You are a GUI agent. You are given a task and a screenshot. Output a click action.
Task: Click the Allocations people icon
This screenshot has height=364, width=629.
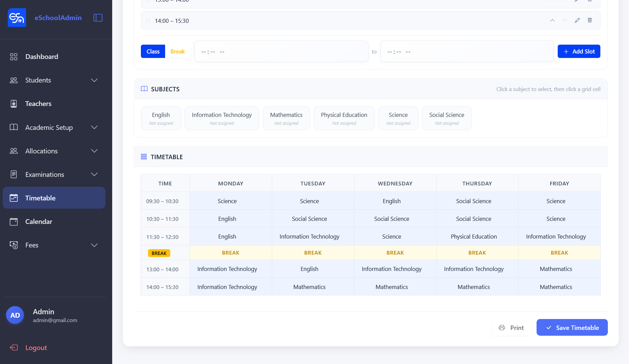point(14,151)
